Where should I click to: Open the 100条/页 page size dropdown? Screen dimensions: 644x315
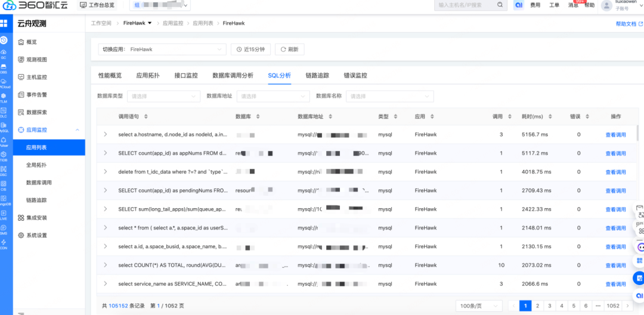coord(479,305)
